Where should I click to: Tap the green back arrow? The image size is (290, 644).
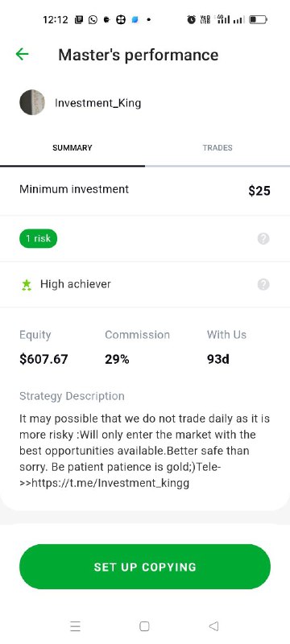coord(23,54)
